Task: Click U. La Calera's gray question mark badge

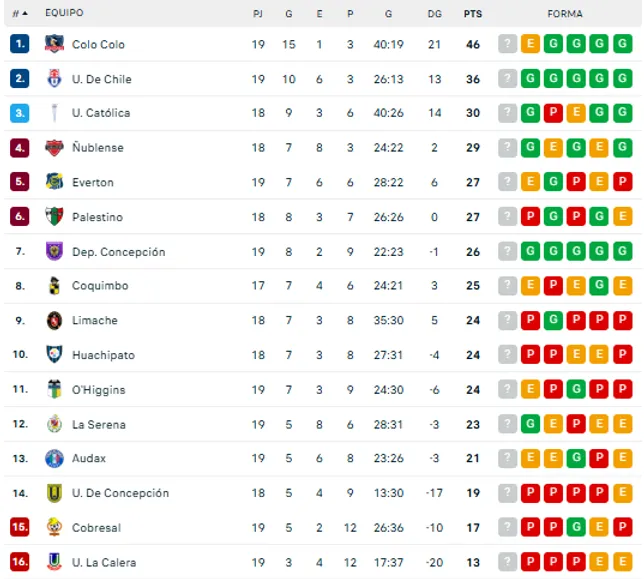Action: (x=507, y=562)
